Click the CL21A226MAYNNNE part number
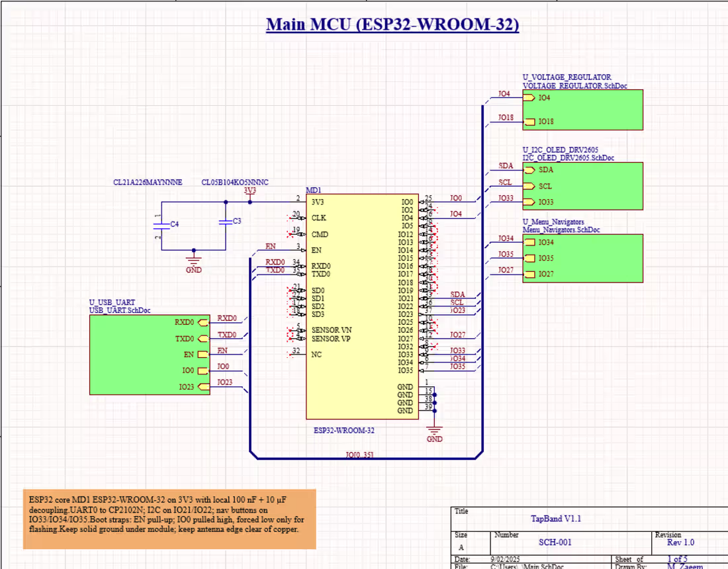This screenshot has height=569, width=728. [148, 183]
